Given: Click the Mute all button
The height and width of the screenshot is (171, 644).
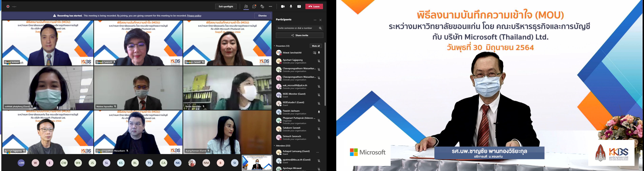Looking at the screenshot, I should pos(316,46).
